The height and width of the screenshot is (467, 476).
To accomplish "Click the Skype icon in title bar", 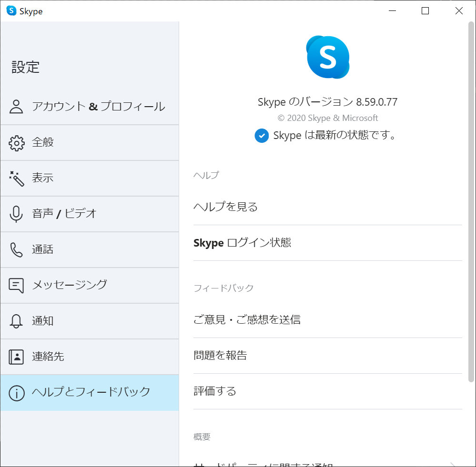I will pos(11,11).
